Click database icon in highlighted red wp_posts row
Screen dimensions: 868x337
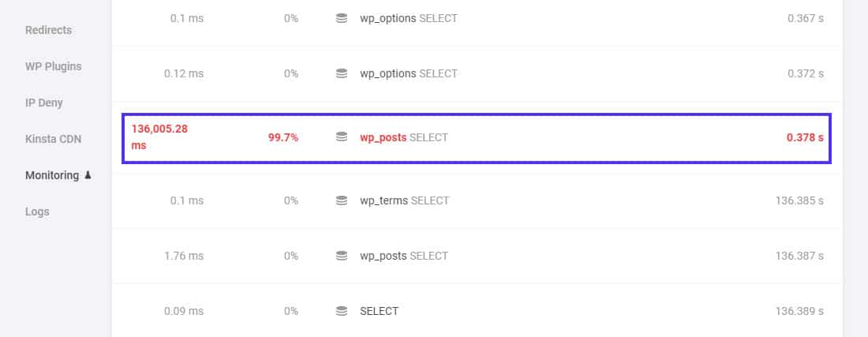tap(342, 137)
